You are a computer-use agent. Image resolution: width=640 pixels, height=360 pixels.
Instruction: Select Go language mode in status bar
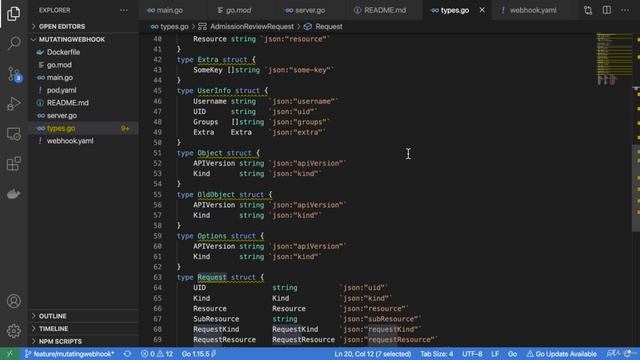(x=512, y=354)
